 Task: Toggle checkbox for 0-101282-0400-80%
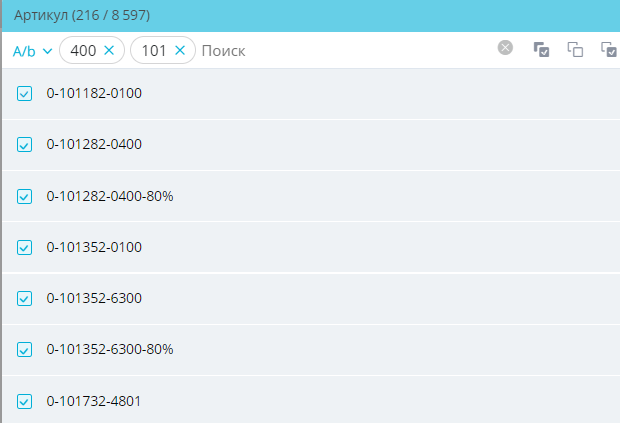[25, 196]
